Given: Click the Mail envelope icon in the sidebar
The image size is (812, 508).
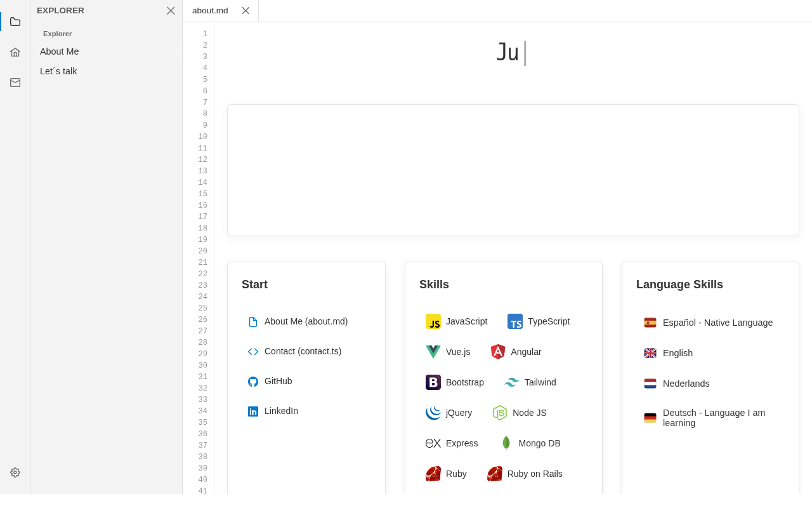Looking at the screenshot, I should [15, 83].
